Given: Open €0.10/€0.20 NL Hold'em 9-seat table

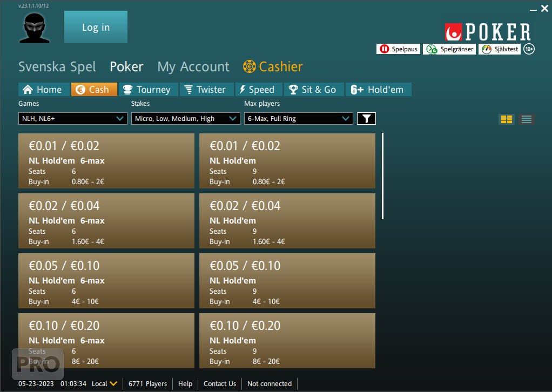Looking at the screenshot, I should pos(287,341).
